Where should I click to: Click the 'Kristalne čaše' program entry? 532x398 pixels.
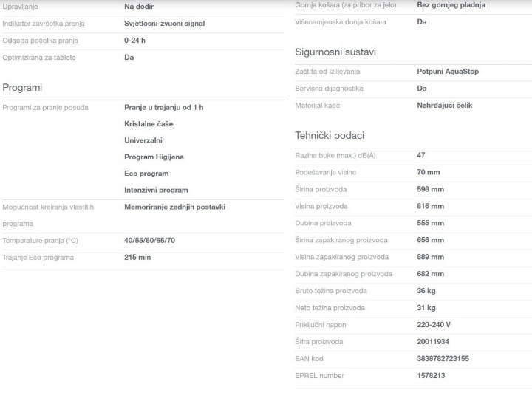[x=149, y=124]
